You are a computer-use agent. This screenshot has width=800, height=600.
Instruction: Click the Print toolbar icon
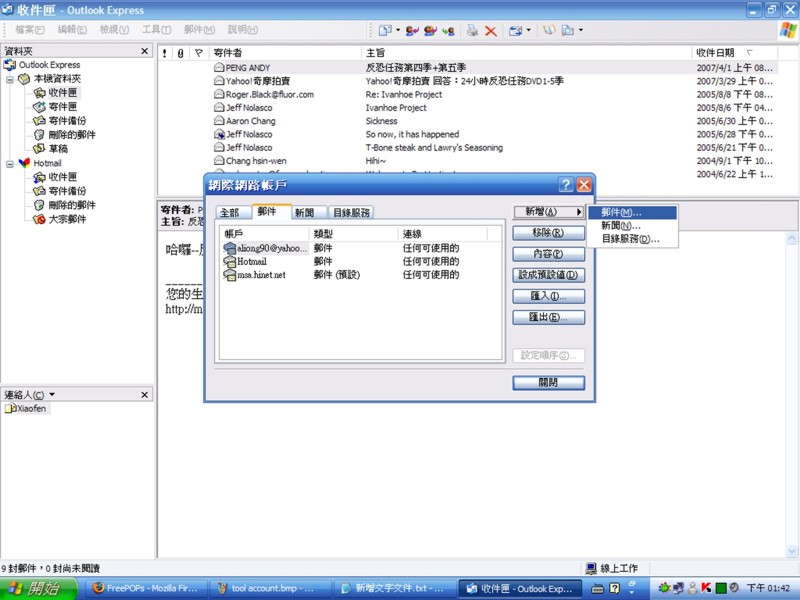pos(472,31)
